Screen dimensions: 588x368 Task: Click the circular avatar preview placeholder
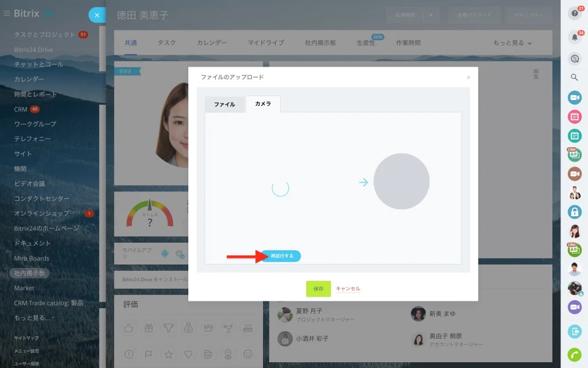tap(401, 181)
